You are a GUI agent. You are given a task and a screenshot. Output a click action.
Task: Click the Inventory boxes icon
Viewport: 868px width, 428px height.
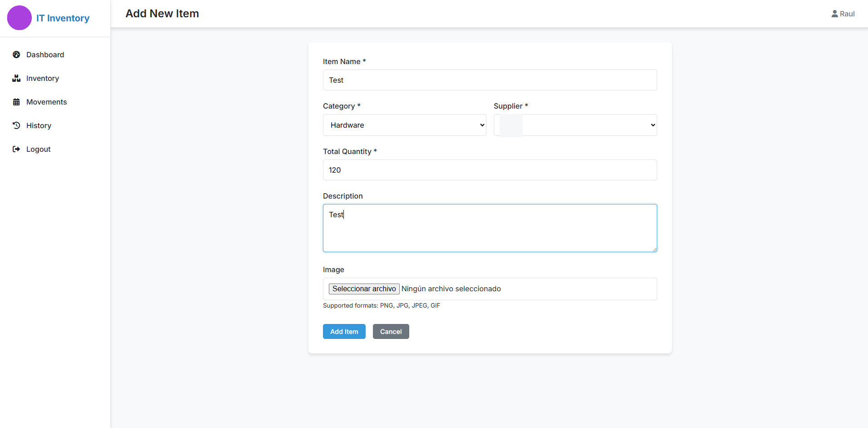pyautogui.click(x=16, y=78)
